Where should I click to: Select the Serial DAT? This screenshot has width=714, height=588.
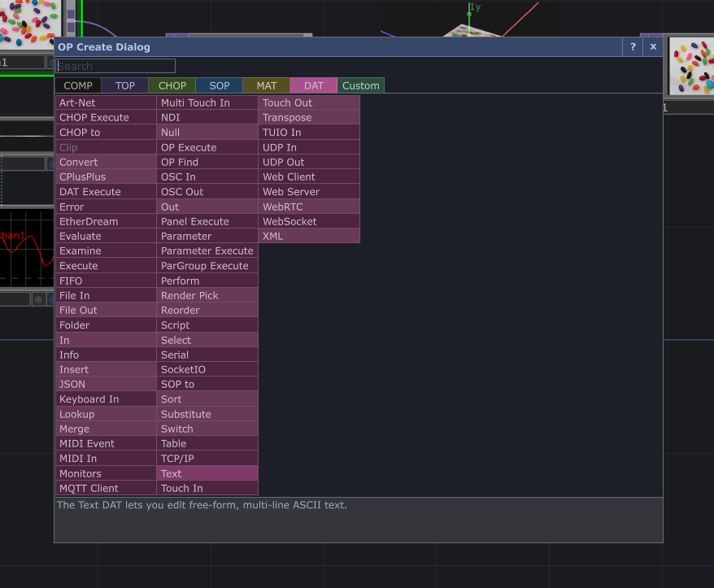pyautogui.click(x=207, y=355)
